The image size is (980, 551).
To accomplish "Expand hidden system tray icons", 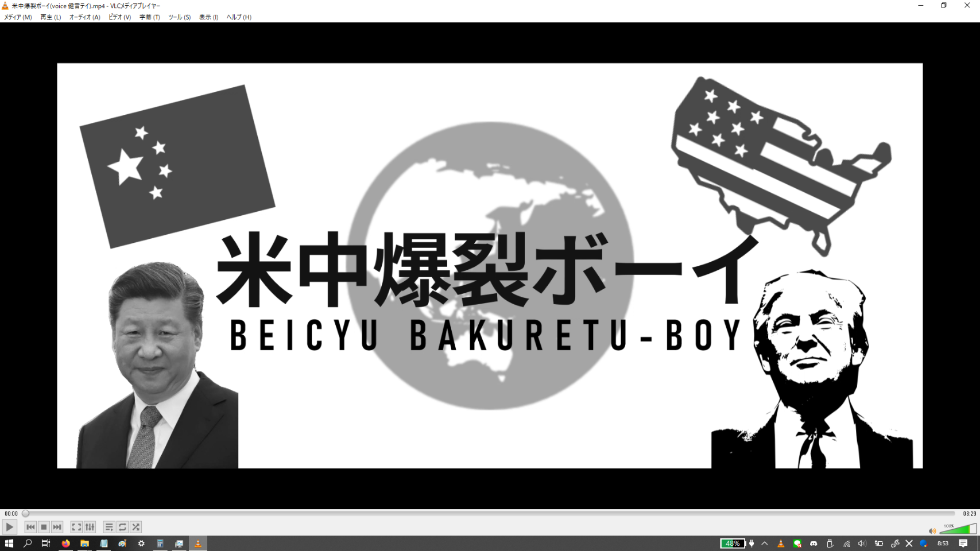I will 765,544.
